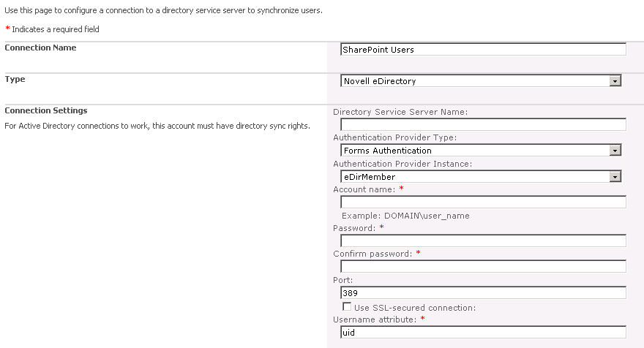Click the 'Port:' label

click(343, 280)
